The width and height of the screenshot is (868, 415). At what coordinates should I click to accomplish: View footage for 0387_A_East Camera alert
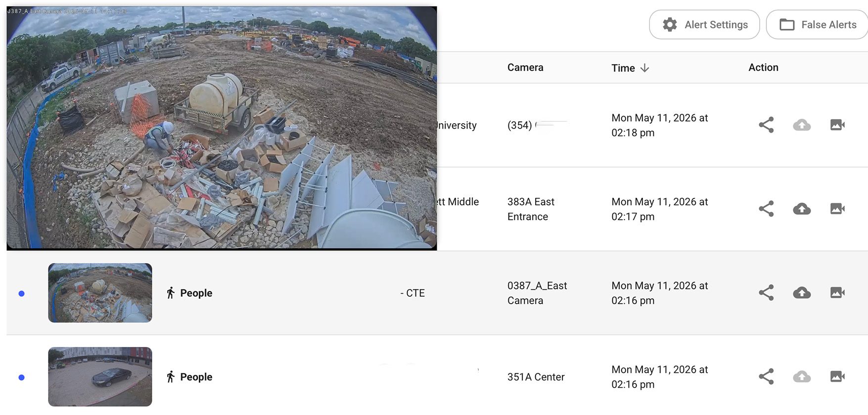click(837, 293)
